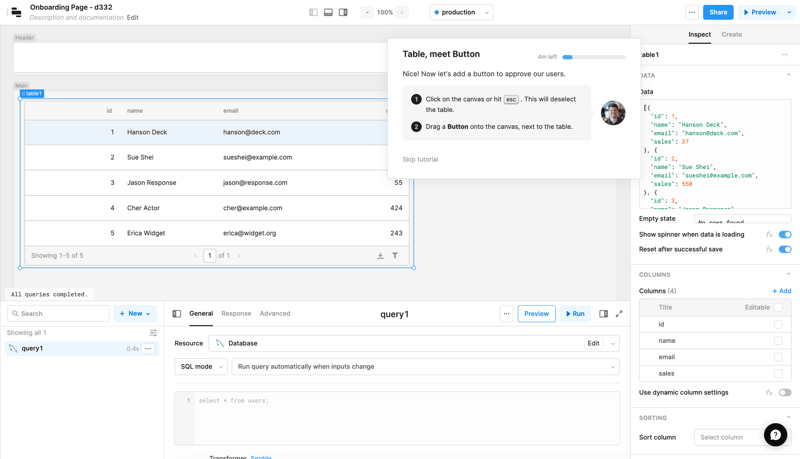This screenshot has height=459, width=800.
Task: Toggle the query editor side panel icon
Action: tap(603, 314)
